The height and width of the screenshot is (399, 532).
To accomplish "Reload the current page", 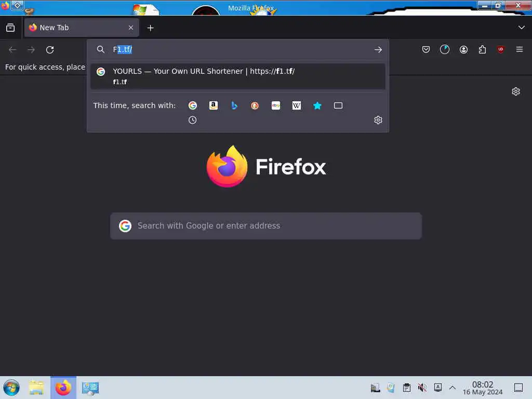I will 50,49.
